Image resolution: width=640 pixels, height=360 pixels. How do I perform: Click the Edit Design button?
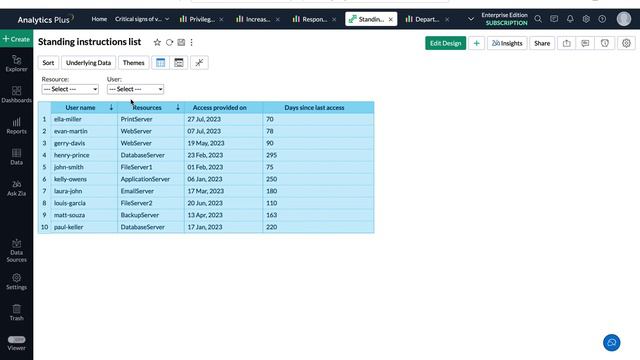click(445, 43)
